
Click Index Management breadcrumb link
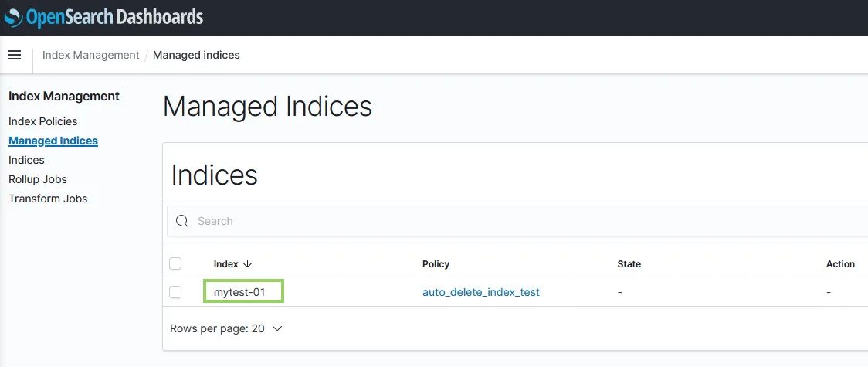(x=90, y=55)
